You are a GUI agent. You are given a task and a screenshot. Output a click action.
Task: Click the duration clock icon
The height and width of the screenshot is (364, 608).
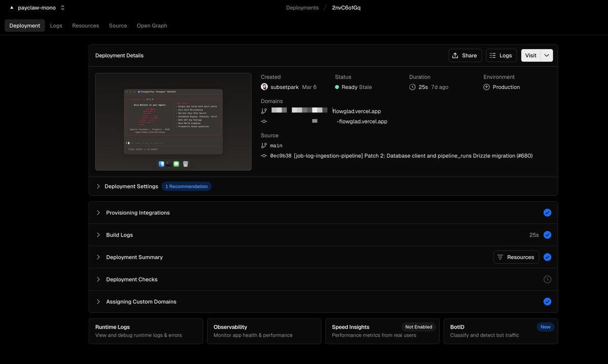pyautogui.click(x=412, y=87)
